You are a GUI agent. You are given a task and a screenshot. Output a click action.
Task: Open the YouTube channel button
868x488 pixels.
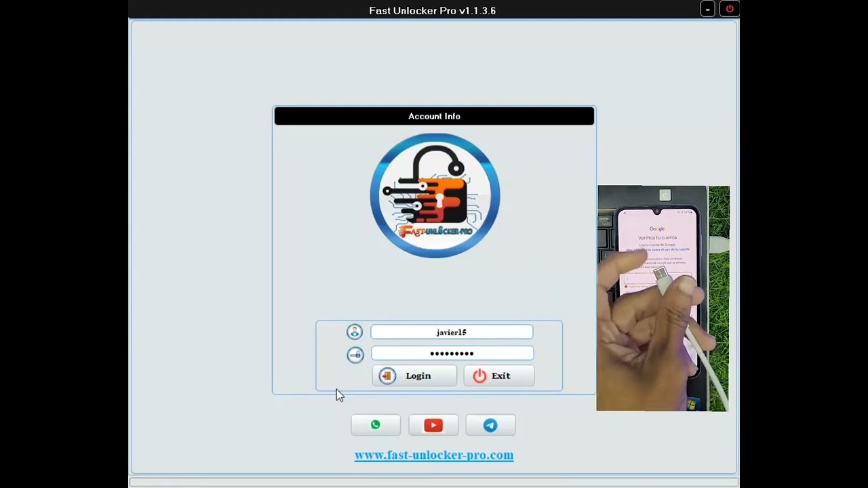pos(433,425)
